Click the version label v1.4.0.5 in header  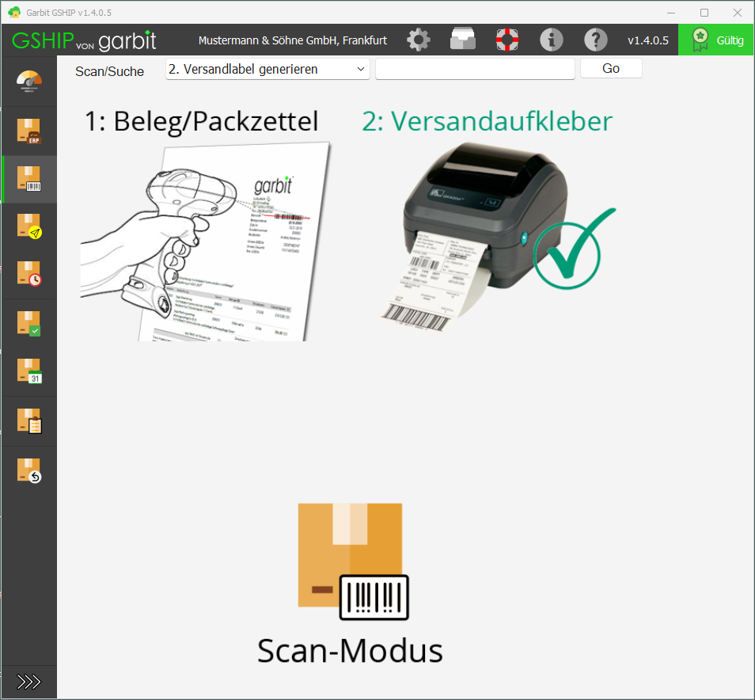point(647,40)
